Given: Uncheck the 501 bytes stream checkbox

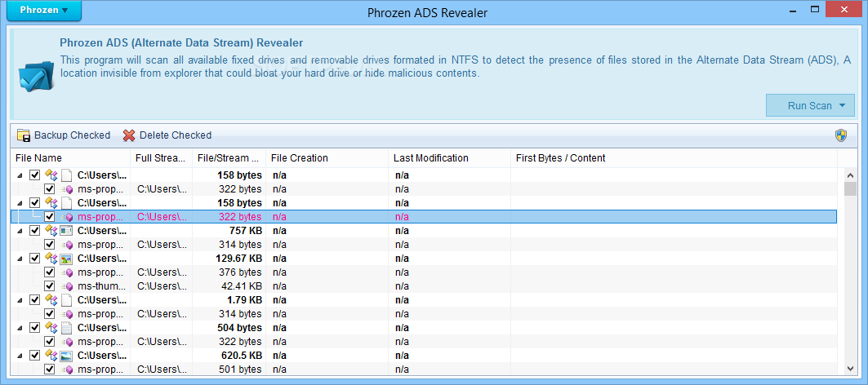Looking at the screenshot, I should (49, 369).
